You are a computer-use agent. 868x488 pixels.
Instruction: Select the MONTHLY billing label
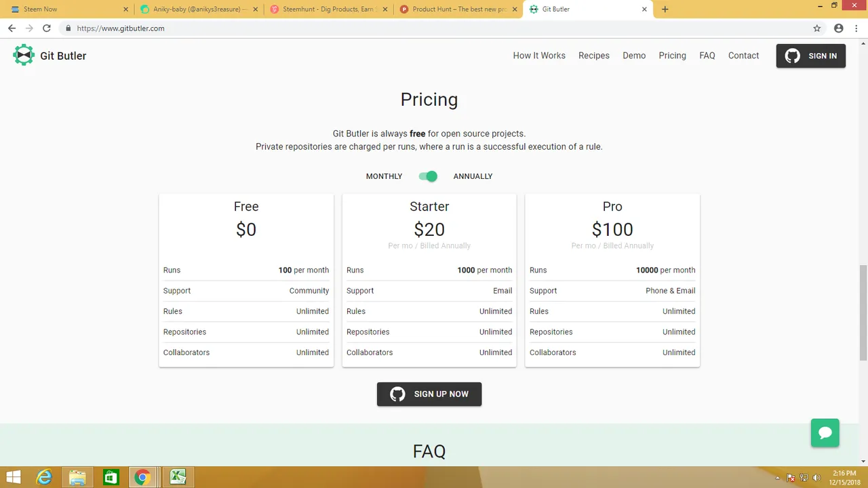[384, 176]
